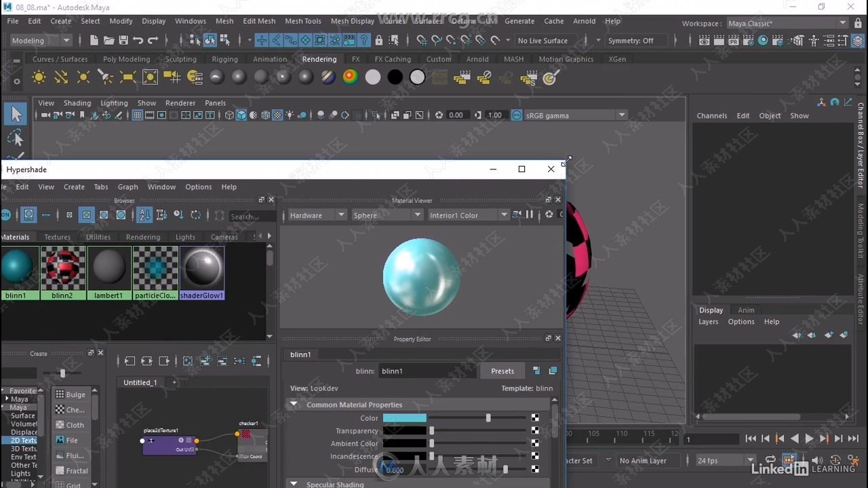Screen dimensions: 868x488
Task: Save the scene with the floppy icon
Action: (x=123, y=41)
